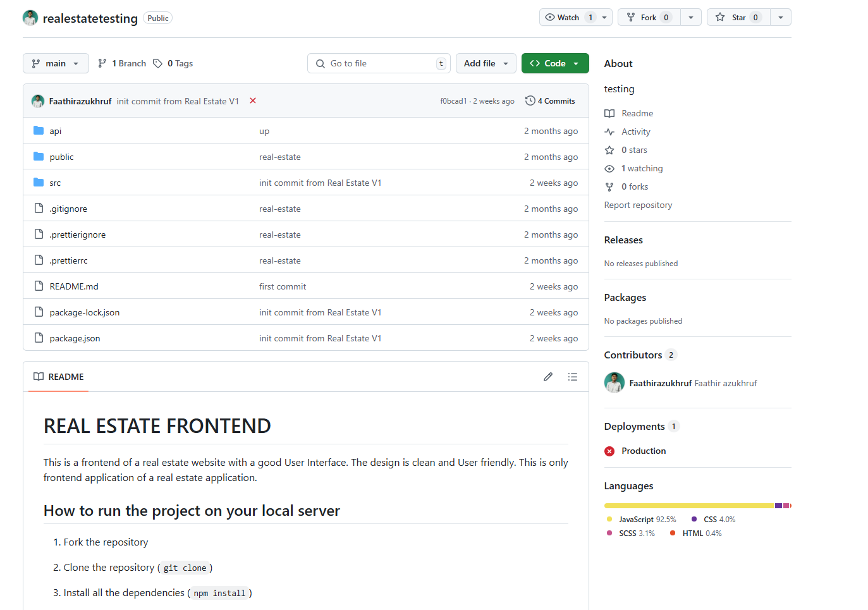Click the tag icon beside 0 Tags
868x610 pixels.
click(158, 63)
